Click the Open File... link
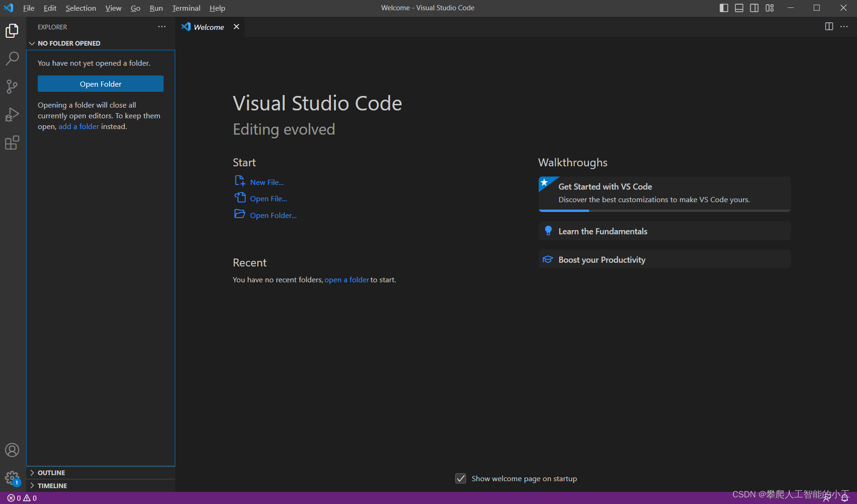Viewport: 857px width, 504px height. pos(268,198)
